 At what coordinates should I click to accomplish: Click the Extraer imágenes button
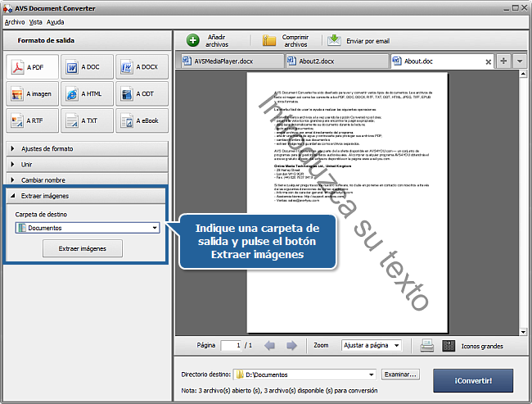pos(83,249)
